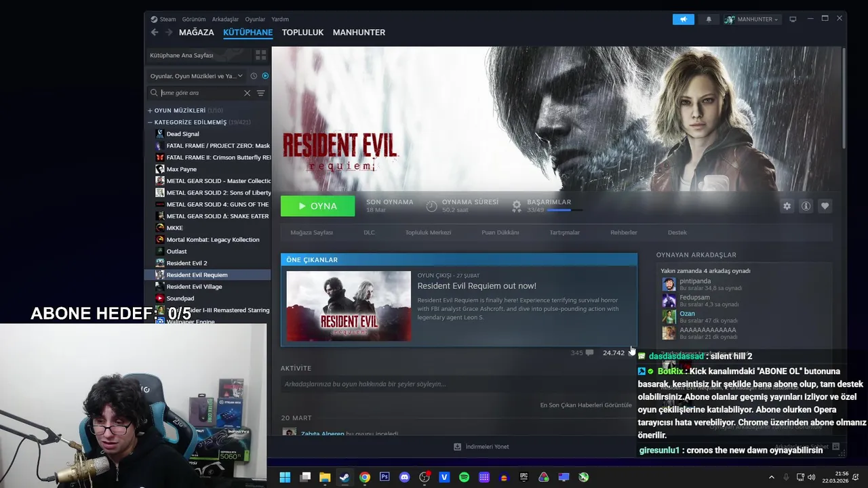Add Resident Evil Requiem to favorites heart
868x488 pixels.
tap(825, 206)
